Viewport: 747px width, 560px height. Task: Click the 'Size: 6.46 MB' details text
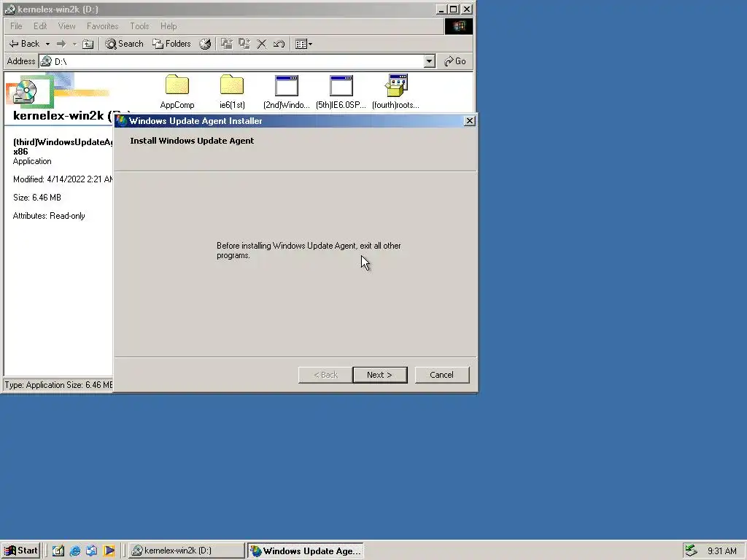(x=37, y=198)
